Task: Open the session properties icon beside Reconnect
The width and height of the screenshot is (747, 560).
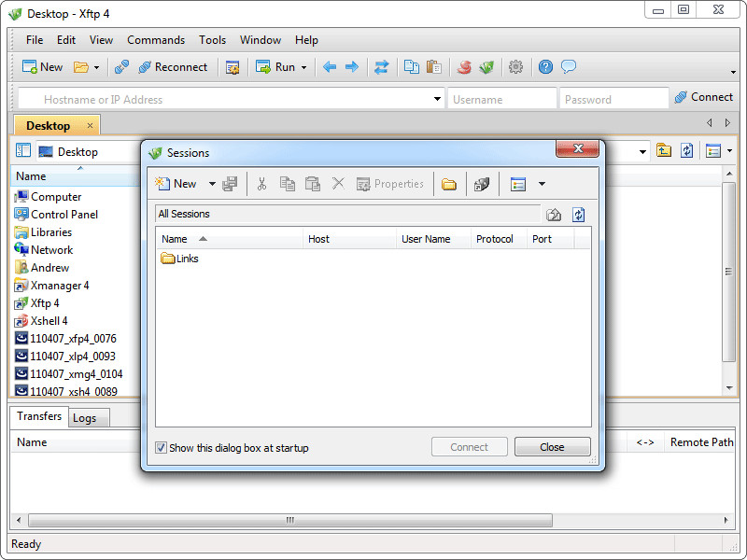Action: click(x=233, y=67)
